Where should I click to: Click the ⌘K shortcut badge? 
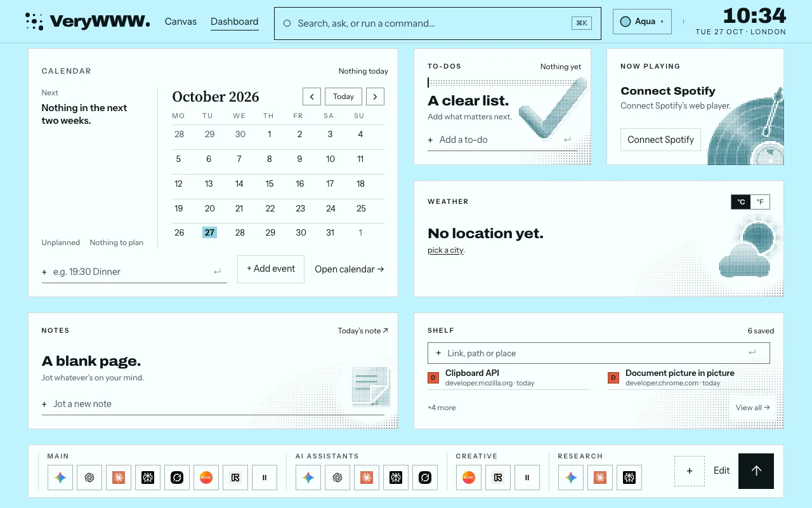pos(581,23)
